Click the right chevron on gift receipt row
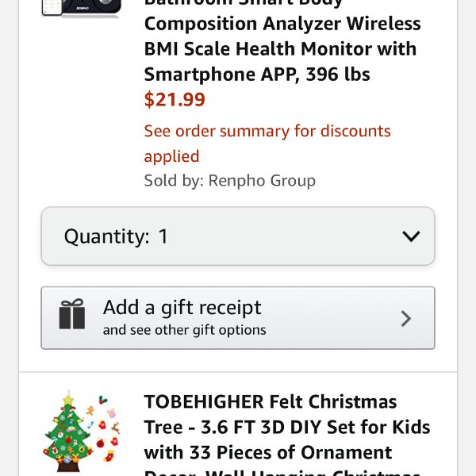 [406, 318]
